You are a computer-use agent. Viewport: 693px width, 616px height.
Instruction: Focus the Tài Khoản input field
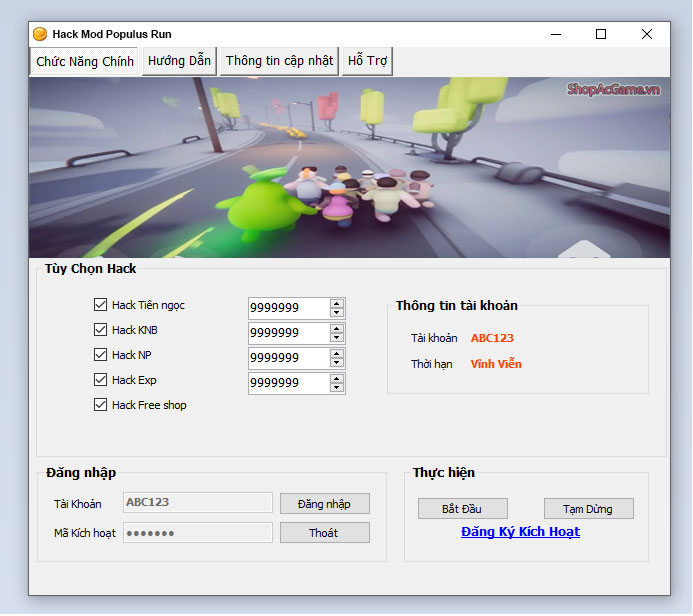(198, 502)
